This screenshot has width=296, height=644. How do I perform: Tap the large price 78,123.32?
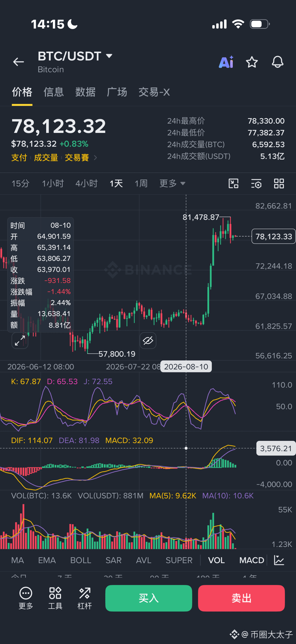click(x=59, y=126)
